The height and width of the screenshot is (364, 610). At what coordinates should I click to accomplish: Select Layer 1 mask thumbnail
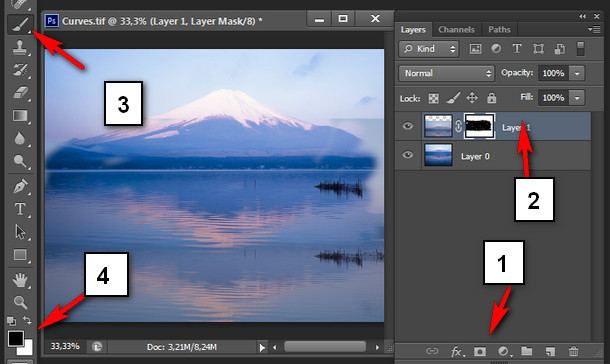480,126
